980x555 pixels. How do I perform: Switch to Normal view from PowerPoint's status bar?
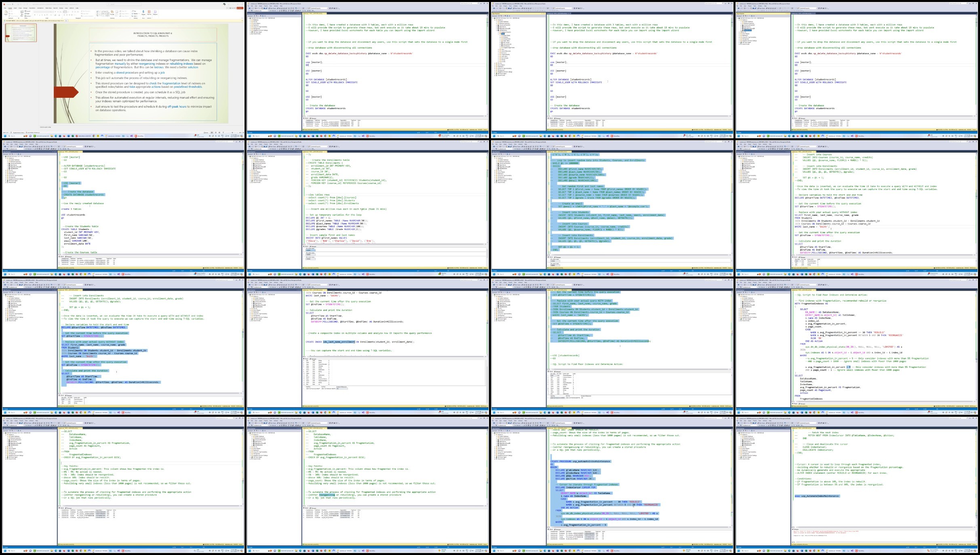[212, 133]
